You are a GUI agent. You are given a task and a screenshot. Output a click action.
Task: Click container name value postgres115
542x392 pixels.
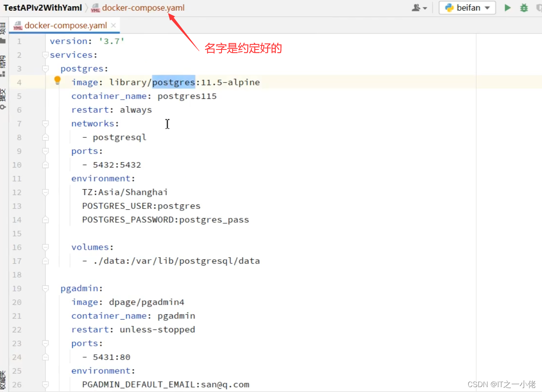(x=187, y=96)
